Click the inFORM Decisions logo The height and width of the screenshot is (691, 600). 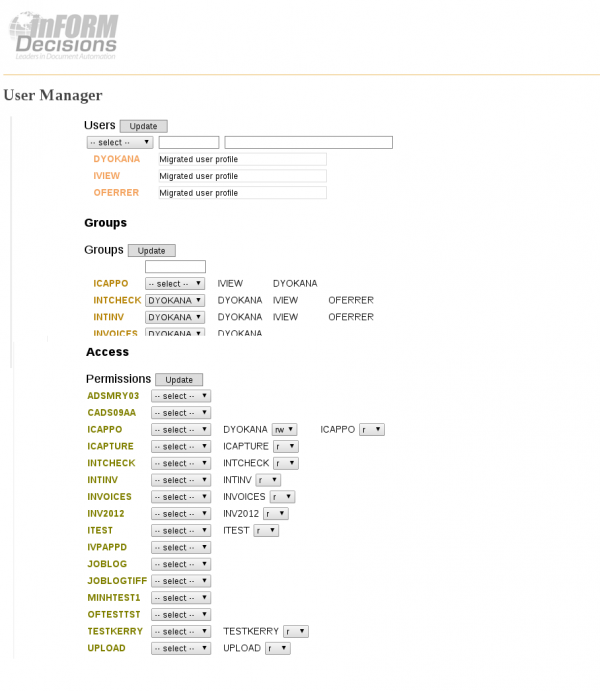[x=65, y=35]
